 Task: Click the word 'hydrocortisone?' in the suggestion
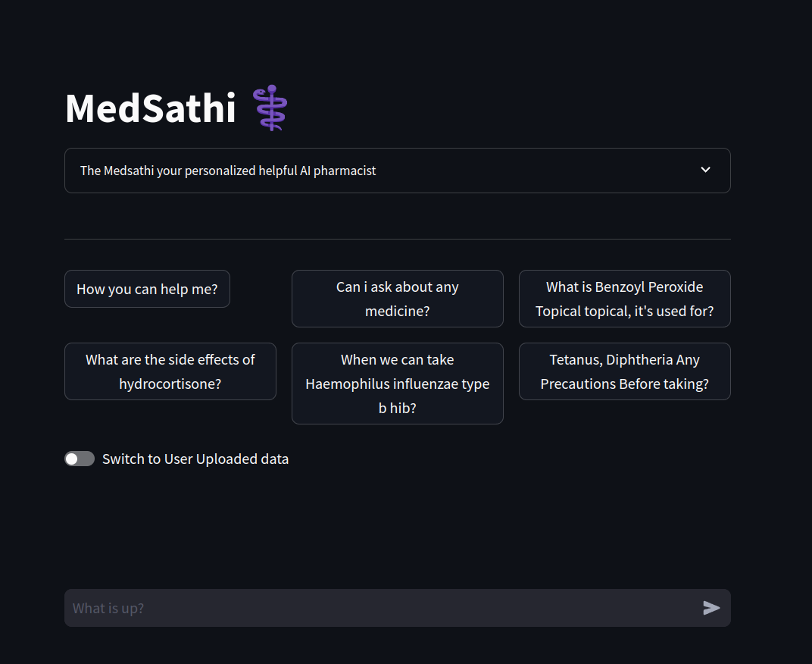(170, 384)
